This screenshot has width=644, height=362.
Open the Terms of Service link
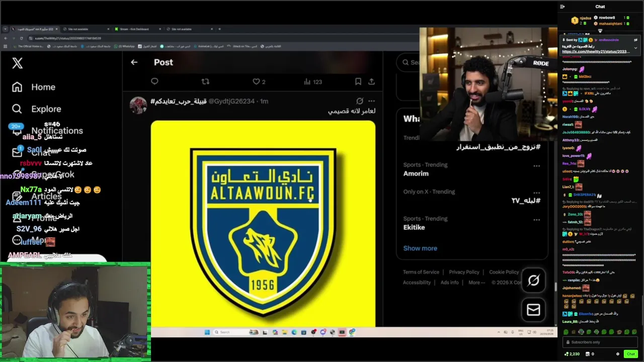click(x=421, y=272)
